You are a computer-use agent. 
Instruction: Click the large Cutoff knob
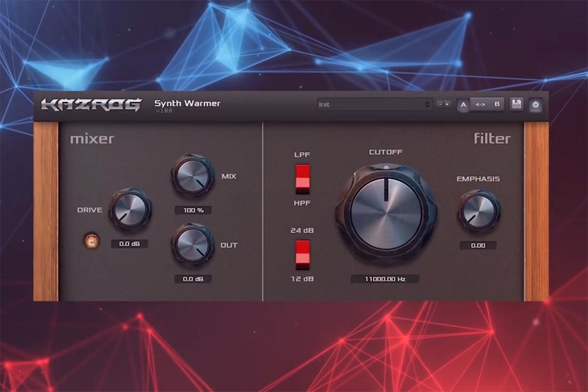(387, 213)
